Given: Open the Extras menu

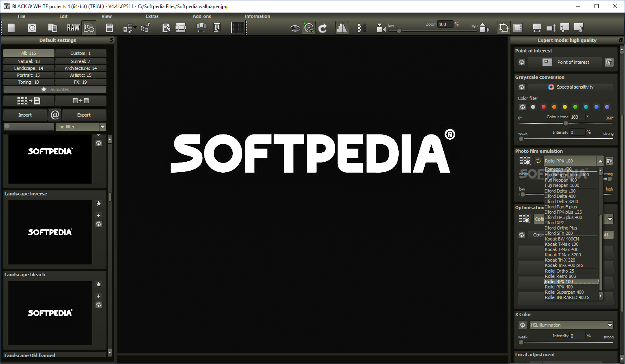Looking at the screenshot, I should [152, 16].
